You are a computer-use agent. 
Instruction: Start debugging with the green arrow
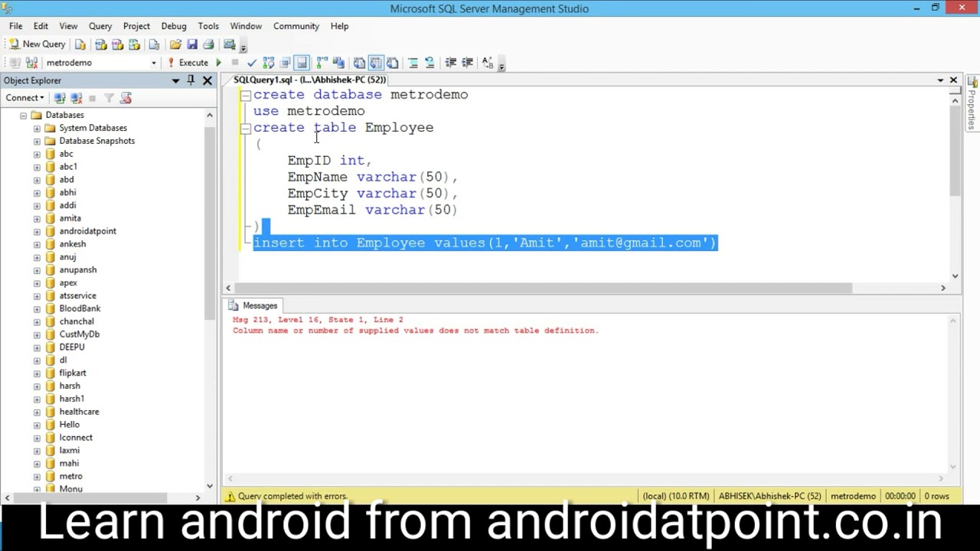(218, 63)
